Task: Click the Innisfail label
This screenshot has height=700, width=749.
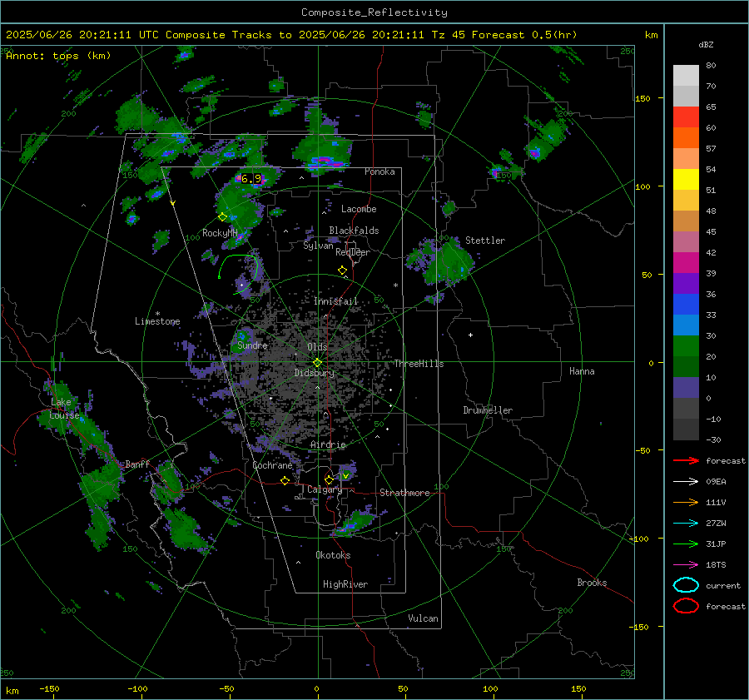Action: pyautogui.click(x=335, y=301)
